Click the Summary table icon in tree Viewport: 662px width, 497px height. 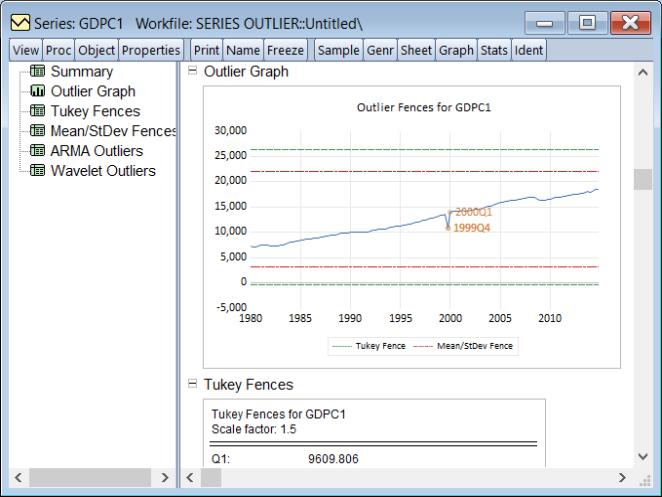pyautogui.click(x=38, y=72)
